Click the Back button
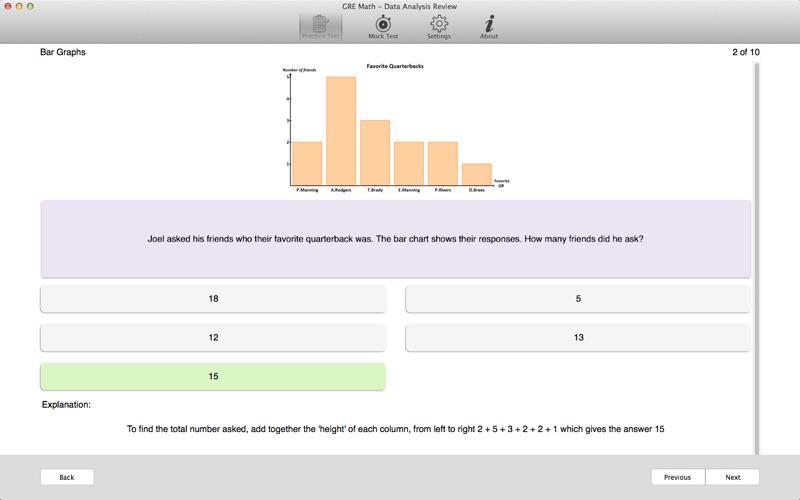The image size is (800, 500). point(67,477)
